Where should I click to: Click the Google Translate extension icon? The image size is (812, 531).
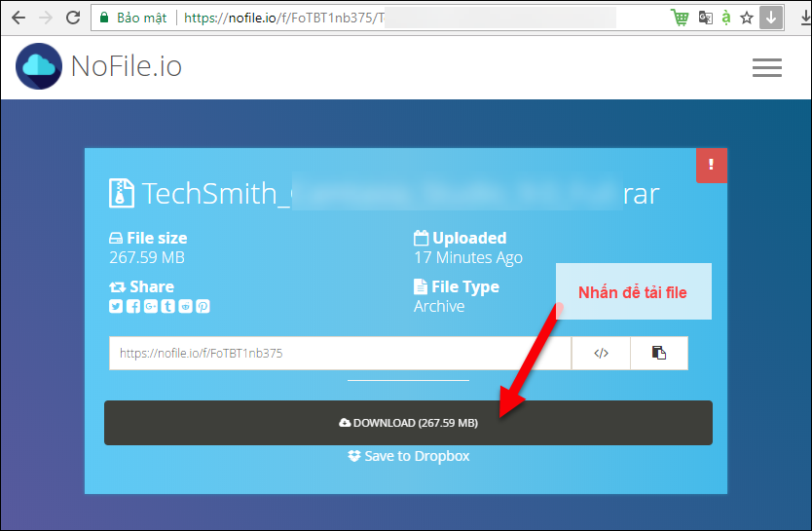point(705,18)
